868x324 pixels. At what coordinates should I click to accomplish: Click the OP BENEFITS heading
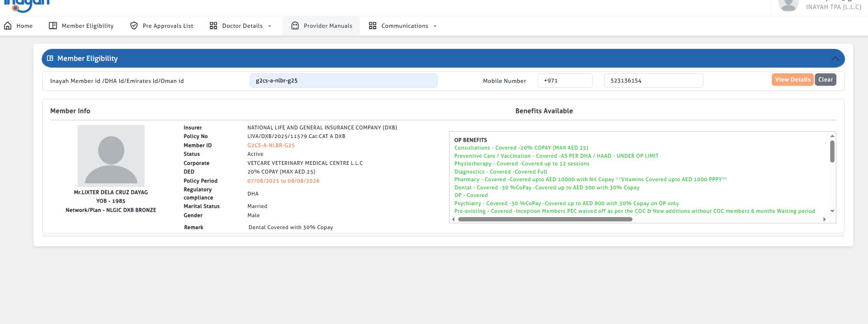471,140
